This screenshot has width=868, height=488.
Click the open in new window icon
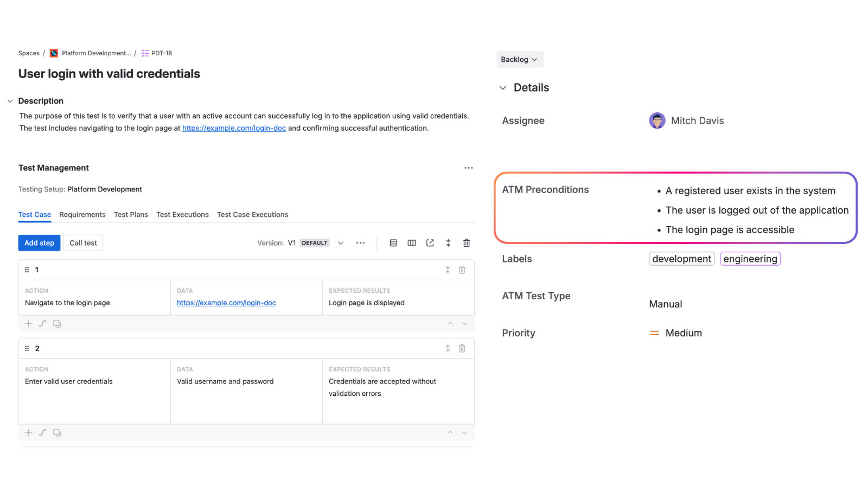430,243
